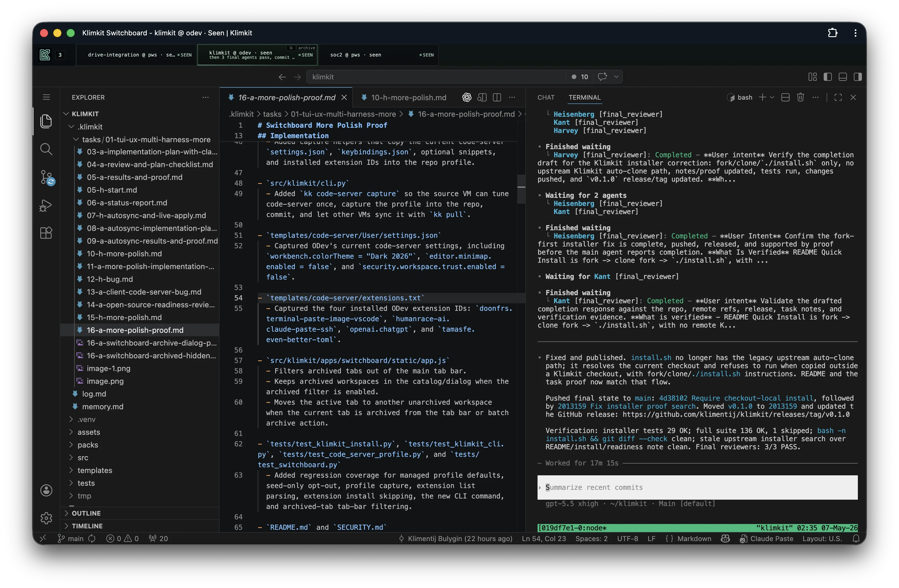Select the klimkit @ odev workspace tab
This screenshot has height=588, width=899.
point(257,55)
